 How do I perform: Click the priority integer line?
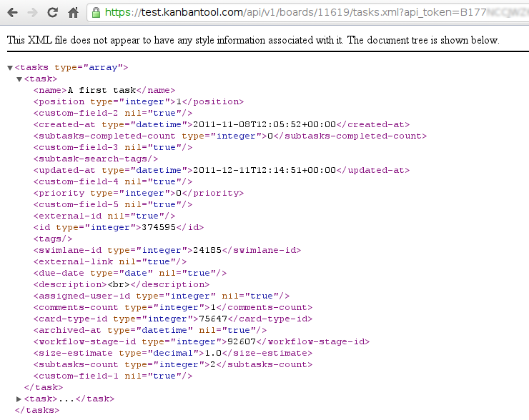(x=139, y=194)
